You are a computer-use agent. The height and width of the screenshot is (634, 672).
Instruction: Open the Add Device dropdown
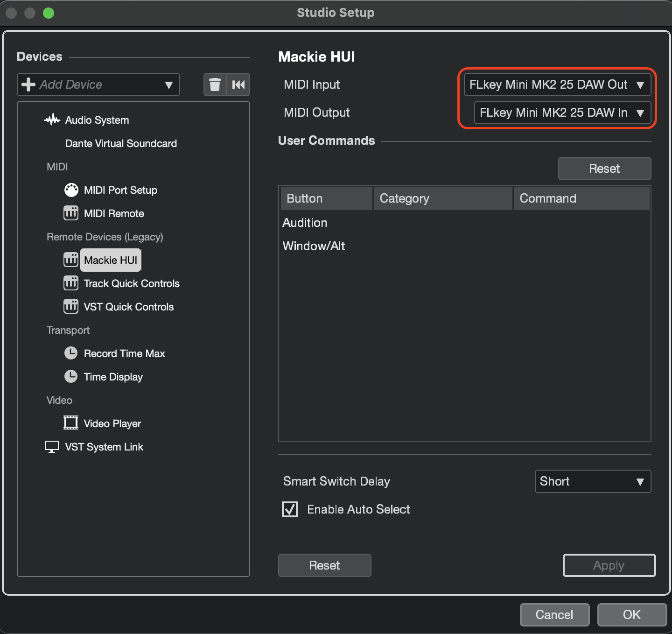(98, 85)
